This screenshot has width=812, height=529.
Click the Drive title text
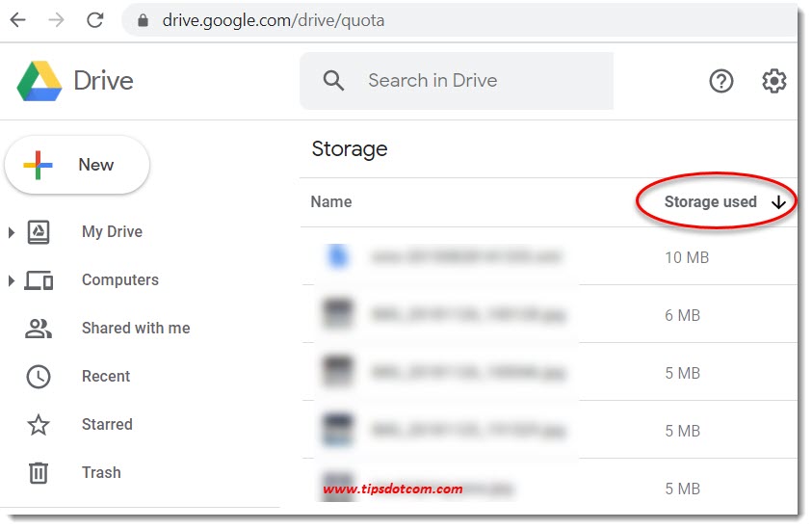104,81
